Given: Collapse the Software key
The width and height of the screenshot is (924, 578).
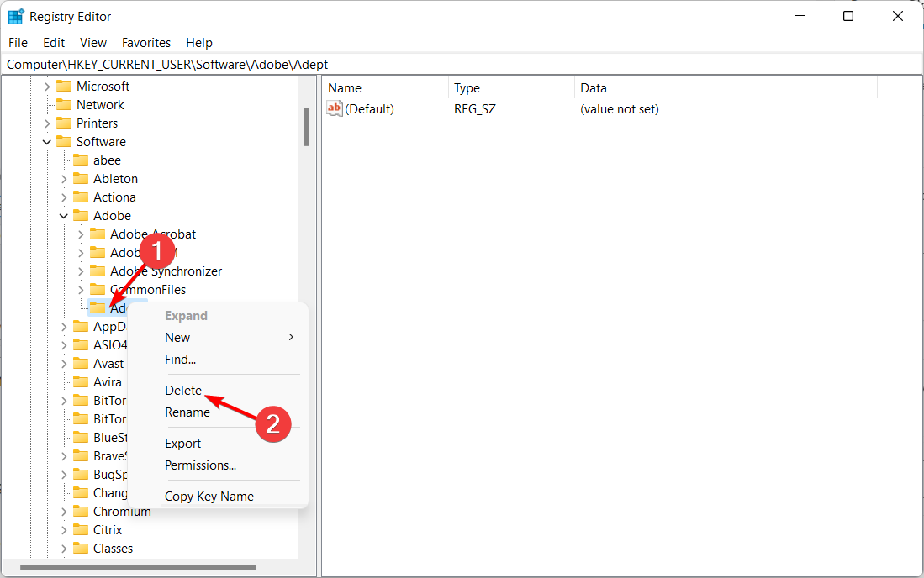Looking at the screenshot, I should (47, 142).
